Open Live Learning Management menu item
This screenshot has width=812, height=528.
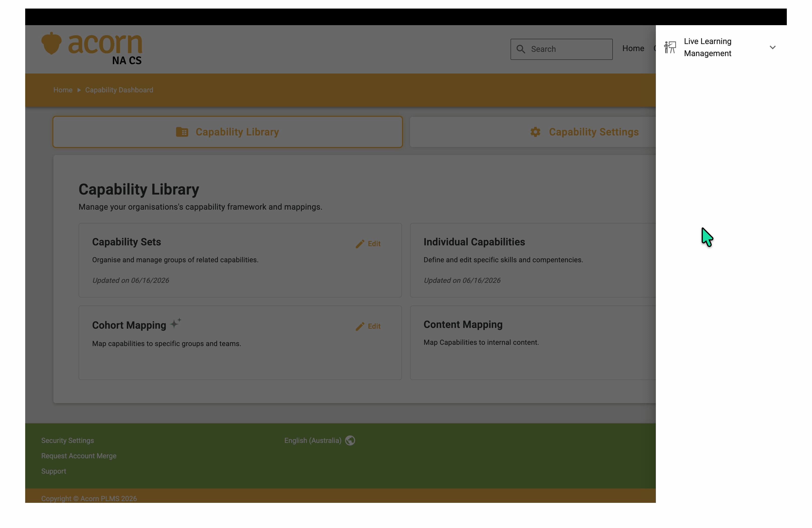click(721, 47)
